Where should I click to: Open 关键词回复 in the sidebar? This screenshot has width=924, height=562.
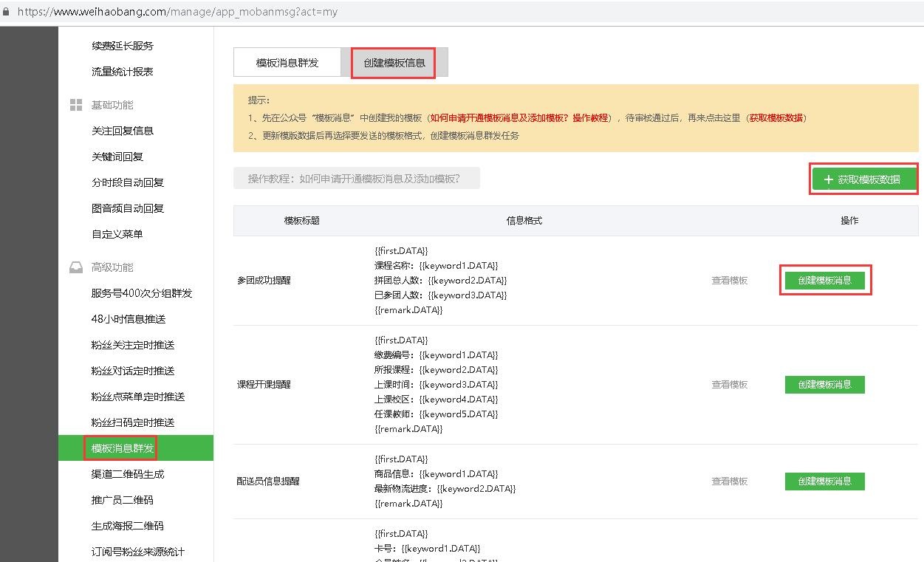tap(117, 157)
